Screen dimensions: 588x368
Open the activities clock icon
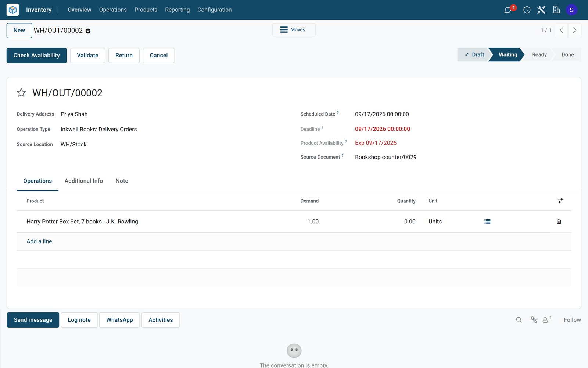pos(527,10)
